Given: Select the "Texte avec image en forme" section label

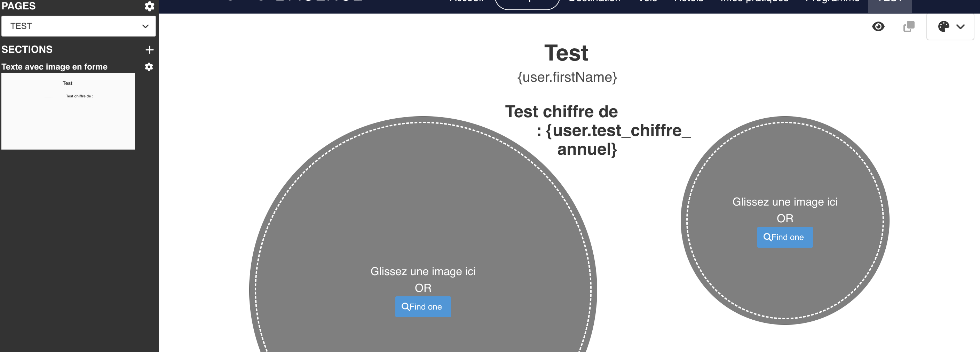Looking at the screenshot, I should click(x=54, y=67).
